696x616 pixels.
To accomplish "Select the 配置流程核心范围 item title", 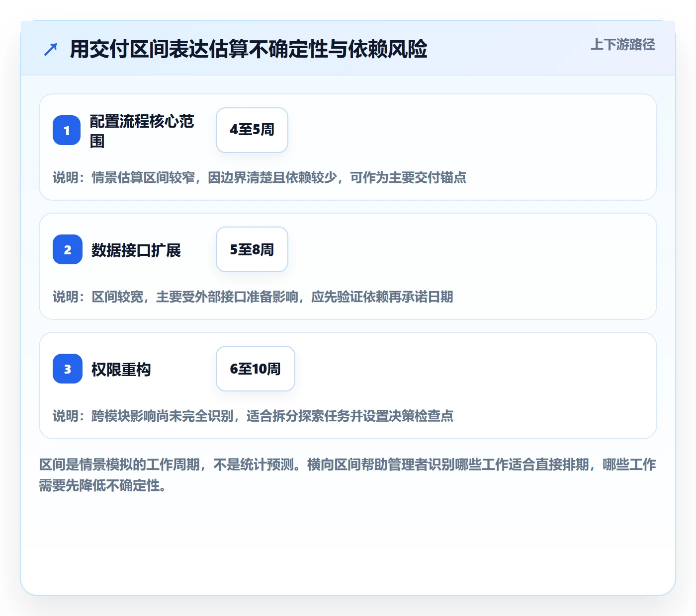I will (x=142, y=131).
